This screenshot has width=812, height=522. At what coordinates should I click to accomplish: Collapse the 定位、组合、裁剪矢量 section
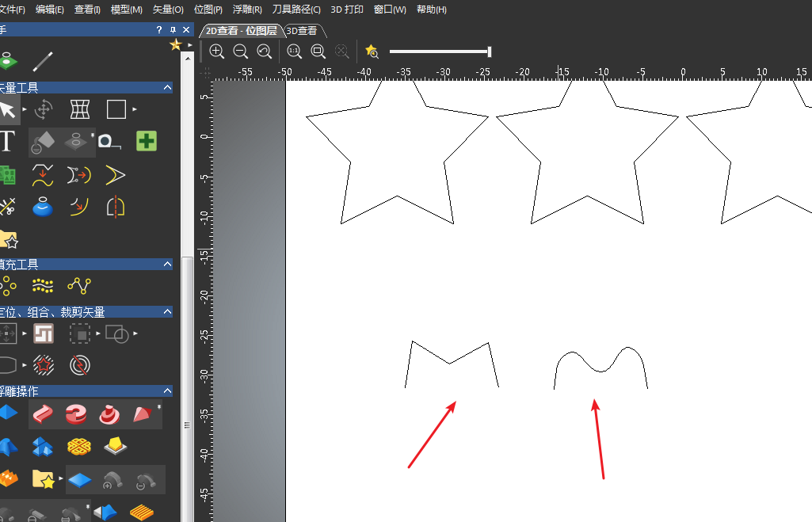coord(167,312)
